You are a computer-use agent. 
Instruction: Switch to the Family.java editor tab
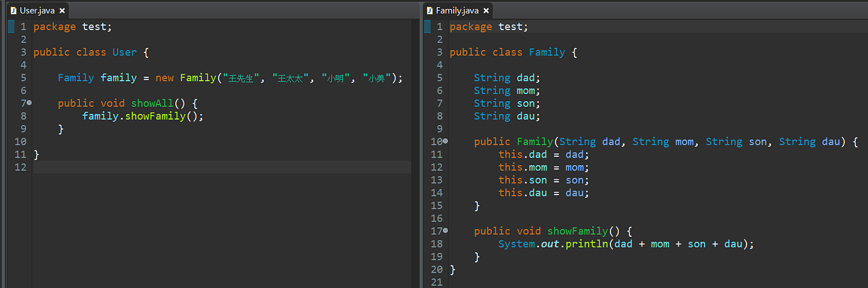click(x=457, y=10)
